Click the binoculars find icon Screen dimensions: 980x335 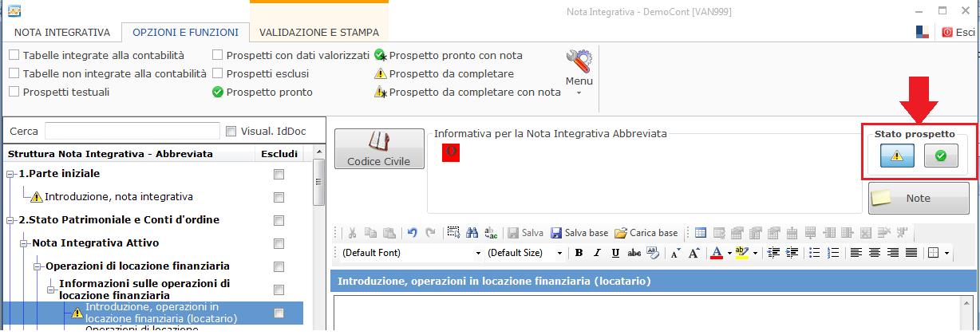coord(473,233)
